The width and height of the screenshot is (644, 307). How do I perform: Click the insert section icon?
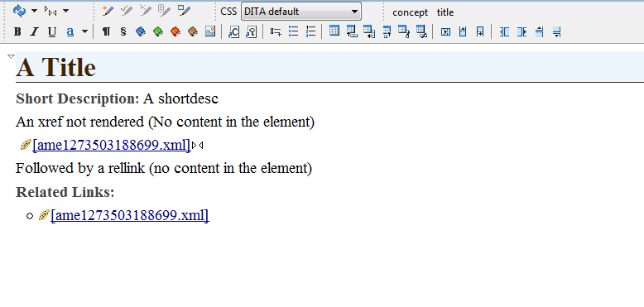coord(123,31)
